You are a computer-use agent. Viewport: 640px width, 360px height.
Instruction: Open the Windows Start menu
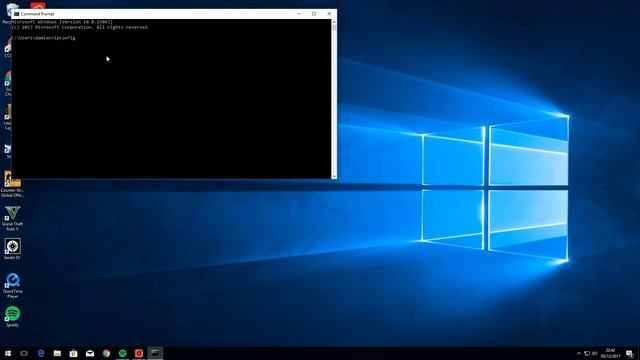point(8,353)
